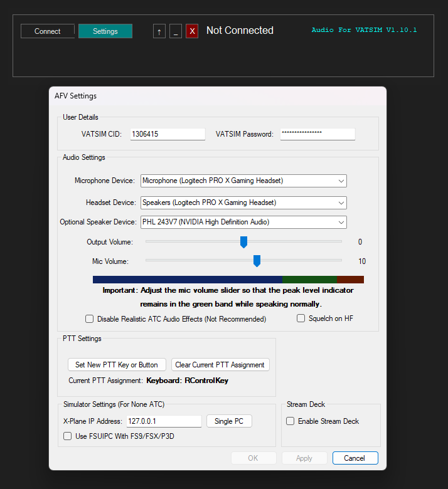The height and width of the screenshot is (489, 448).
Task: Open the Microphone Device dropdown
Action: (x=243, y=181)
